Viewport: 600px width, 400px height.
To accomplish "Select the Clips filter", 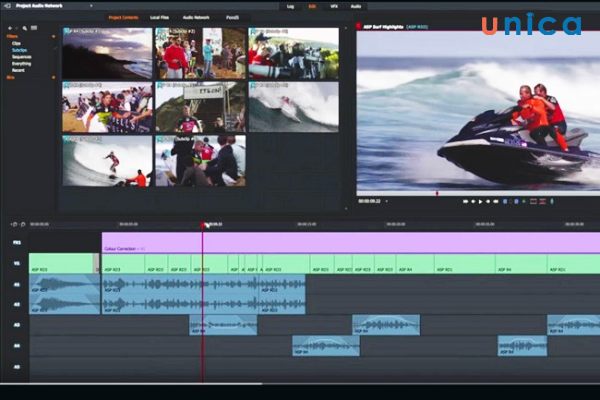I will [x=16, y=44].
